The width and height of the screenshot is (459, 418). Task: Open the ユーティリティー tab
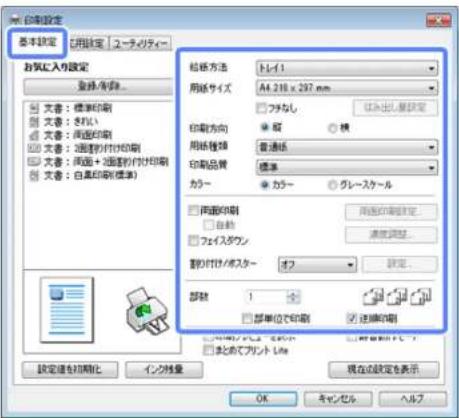pos(140,43)
